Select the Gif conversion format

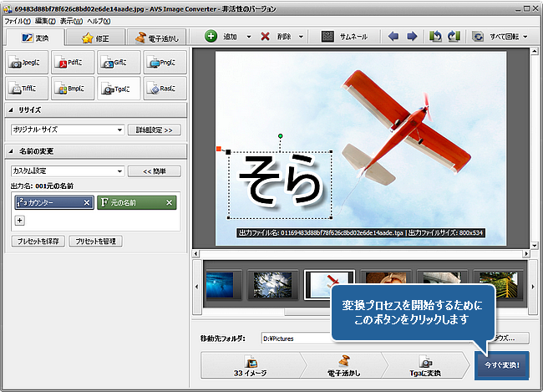click(118, 62)
